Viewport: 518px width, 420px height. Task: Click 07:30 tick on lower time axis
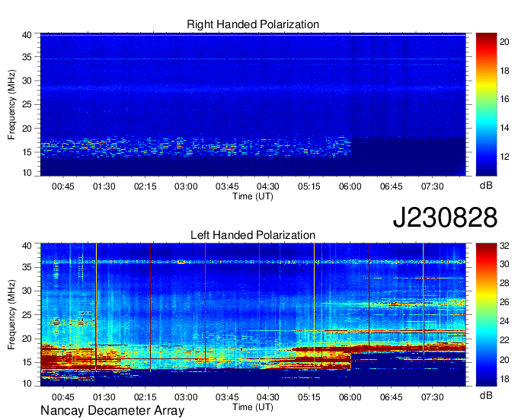pos(432,397)
